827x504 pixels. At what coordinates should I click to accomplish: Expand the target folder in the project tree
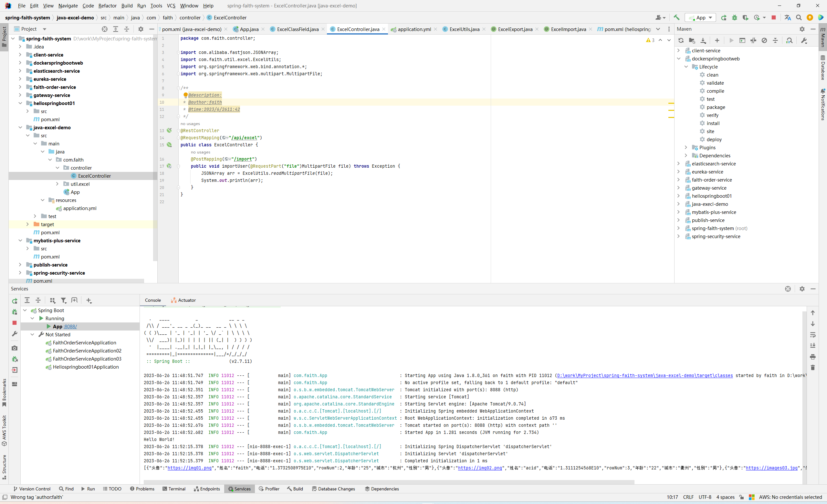[27, 224]
